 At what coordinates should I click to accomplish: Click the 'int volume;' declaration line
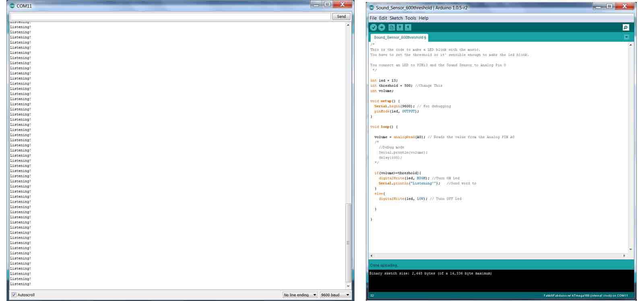pos(382,91)
